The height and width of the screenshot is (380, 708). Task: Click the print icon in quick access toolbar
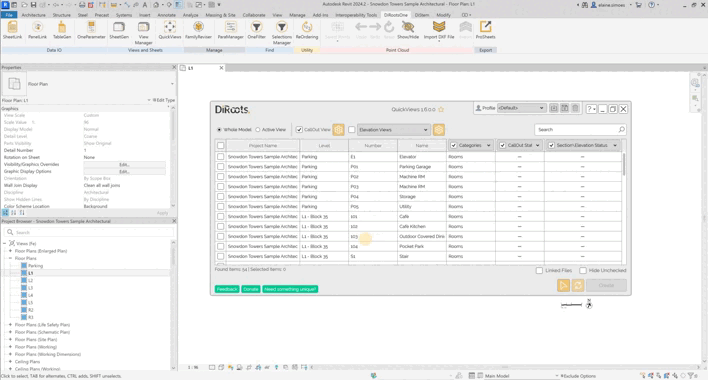(x=82, y=5)
